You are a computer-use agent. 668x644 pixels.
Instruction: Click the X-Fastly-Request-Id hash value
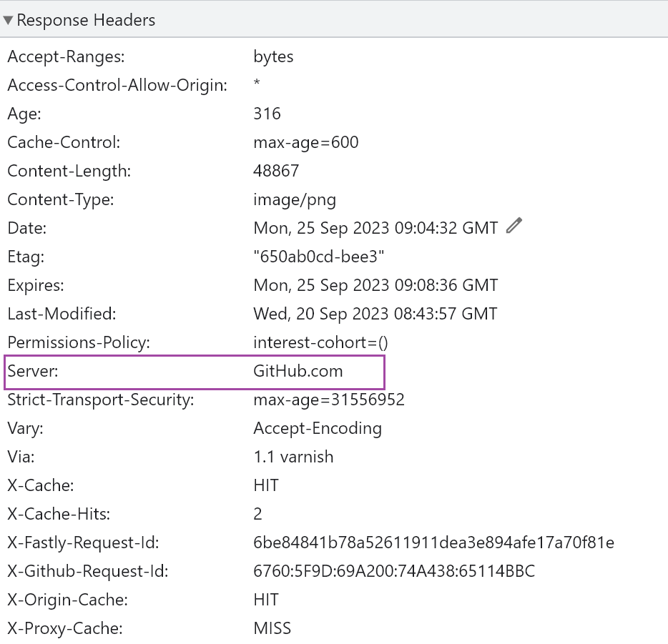point(433,543)
